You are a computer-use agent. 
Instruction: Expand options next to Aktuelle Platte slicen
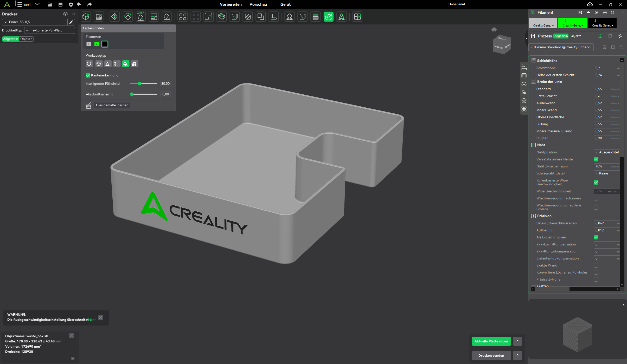tap(517, 341)
